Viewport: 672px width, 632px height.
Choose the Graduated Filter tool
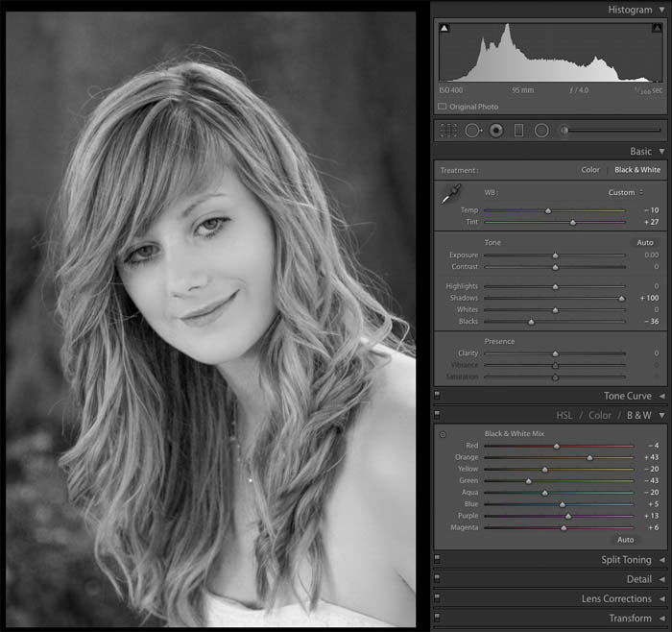(x=519, y=130)
